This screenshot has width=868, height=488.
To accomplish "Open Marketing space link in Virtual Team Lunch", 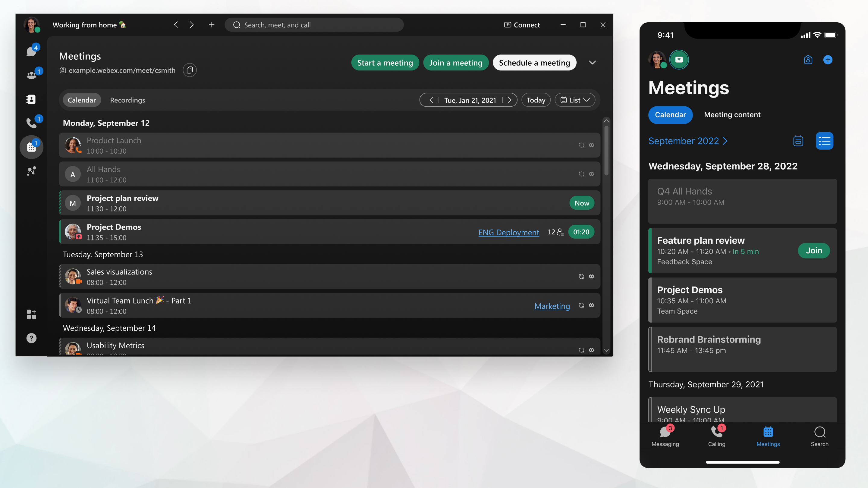I will [552, 306].
